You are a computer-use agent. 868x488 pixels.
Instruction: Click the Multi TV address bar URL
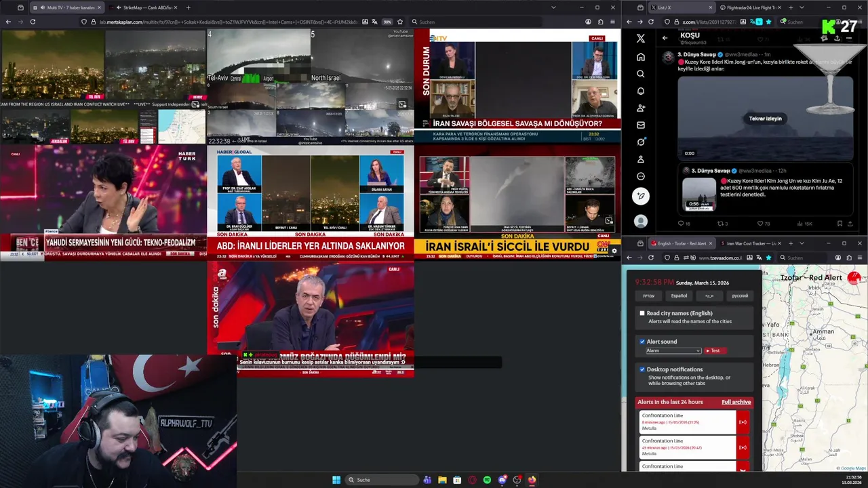[x=229, y=22]
